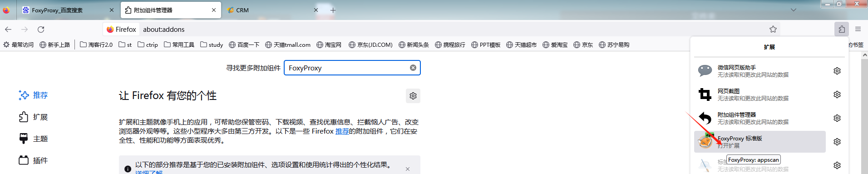
Task: Toggle the extensions puzzle toolbar button
Action: pos(842,29)
